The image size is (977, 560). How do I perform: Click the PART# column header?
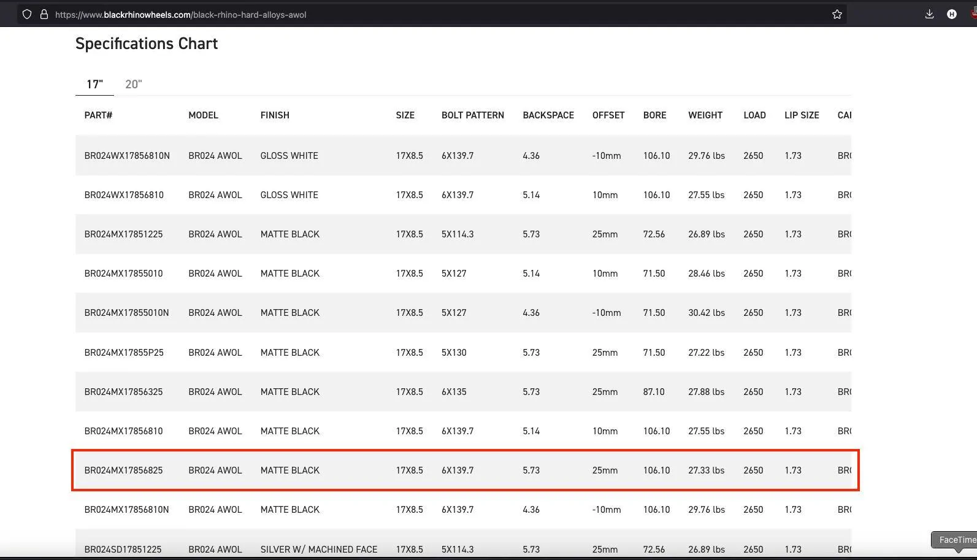(98, 115)
